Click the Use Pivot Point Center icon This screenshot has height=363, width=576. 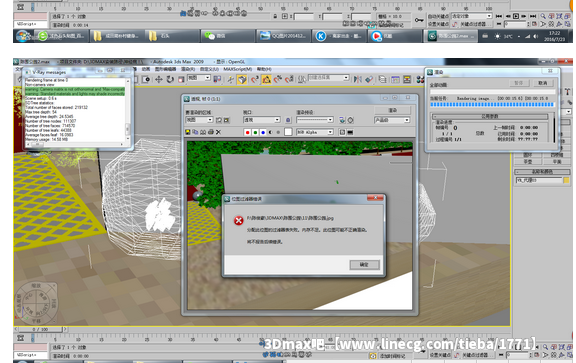pos(217,79)
